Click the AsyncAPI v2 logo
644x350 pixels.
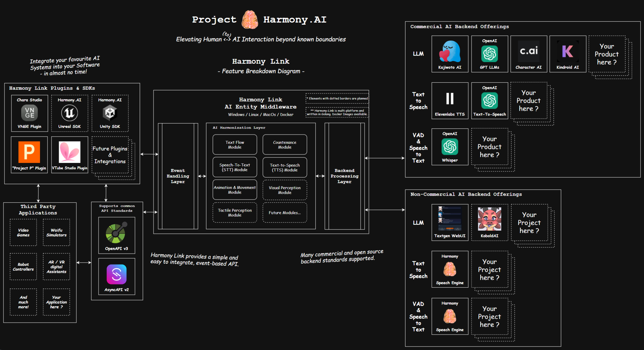click(117, 274)
